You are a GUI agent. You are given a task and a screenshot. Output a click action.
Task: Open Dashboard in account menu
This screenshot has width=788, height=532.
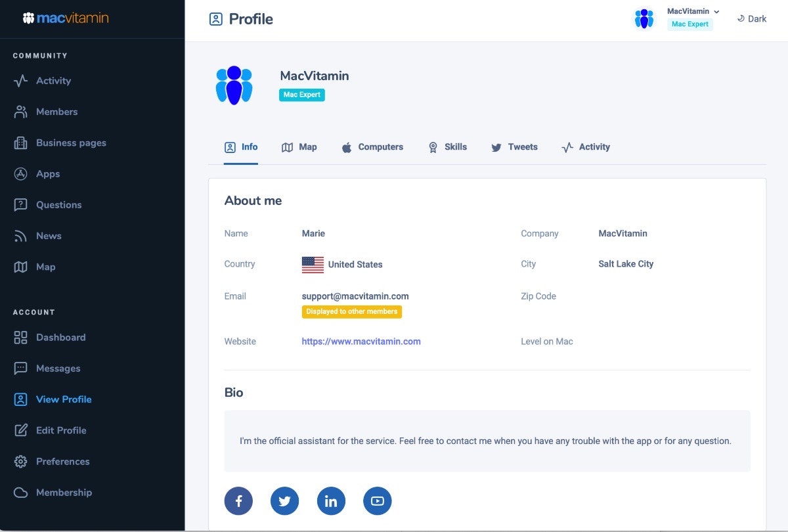pos(60,338)
